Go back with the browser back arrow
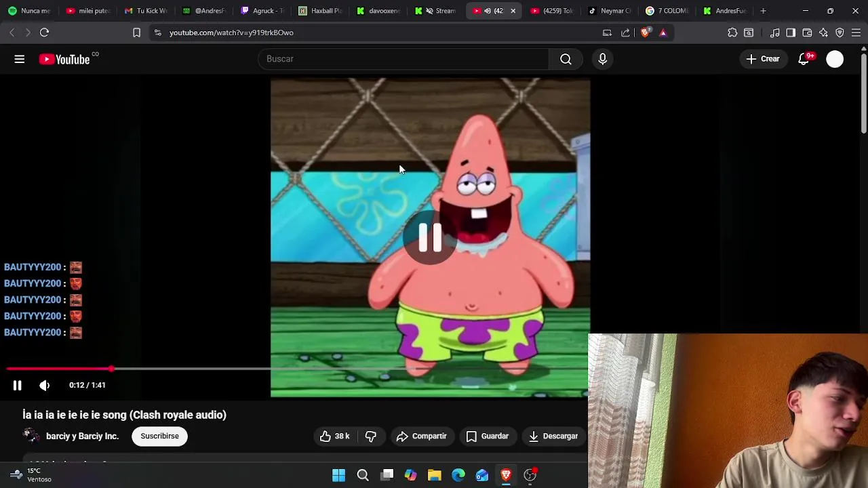Image resolution: width=868 pixels, height=488 pixels. [12, 33]
